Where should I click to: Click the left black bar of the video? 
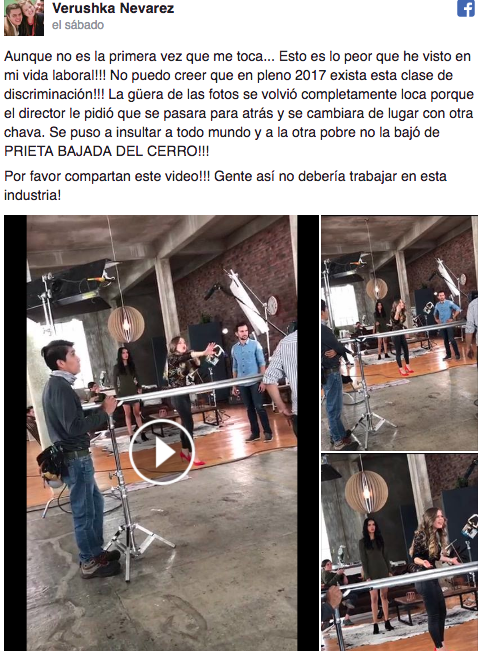pos(15,433)
